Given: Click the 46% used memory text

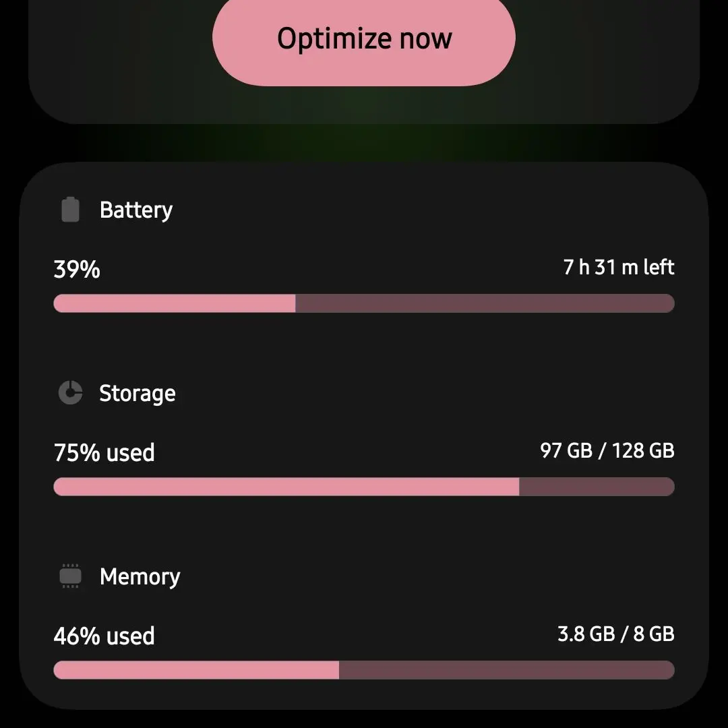Looking at the screenshot, I should click(x=104, y=636).
